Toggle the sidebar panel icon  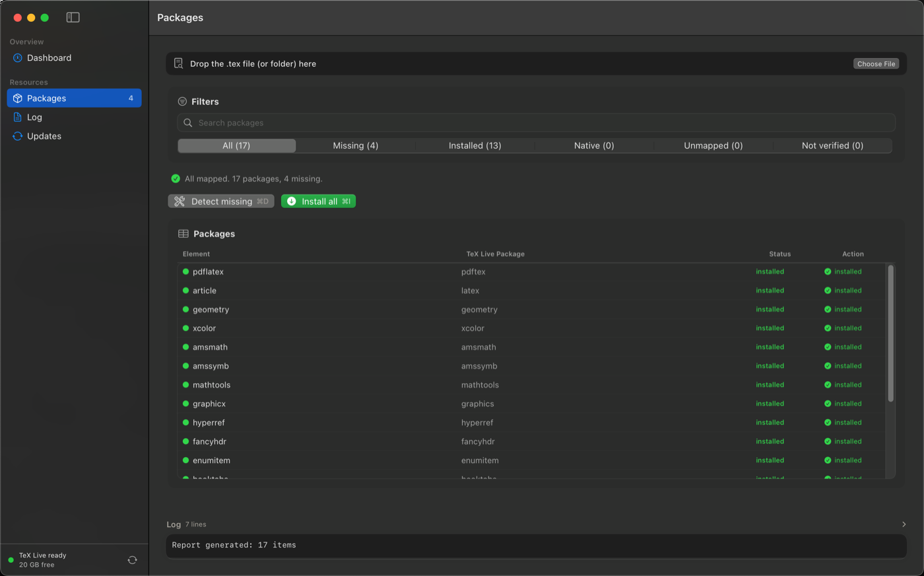73,17
